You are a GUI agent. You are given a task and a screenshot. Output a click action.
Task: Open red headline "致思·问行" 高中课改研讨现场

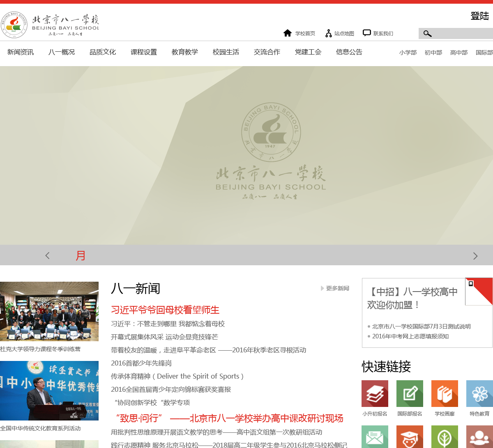tap(228, 418)
